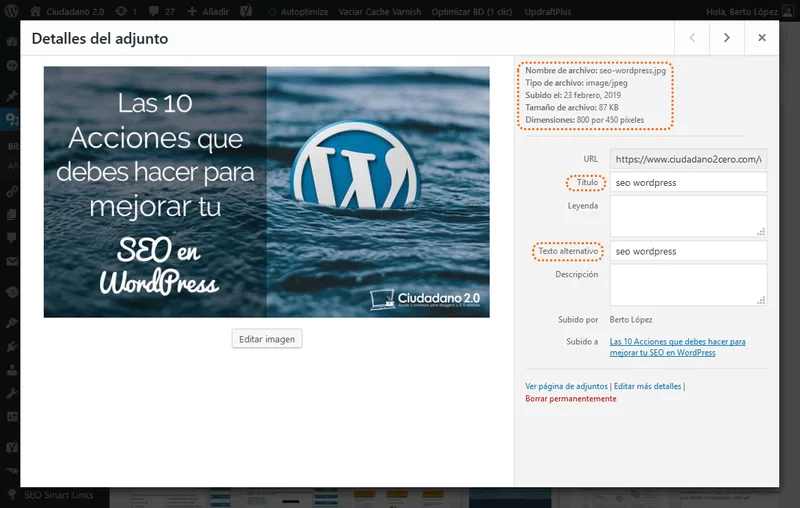This screenshot has width=800, height=508.
Task: Go to the next attachment arrow
Action: [727, 38]
